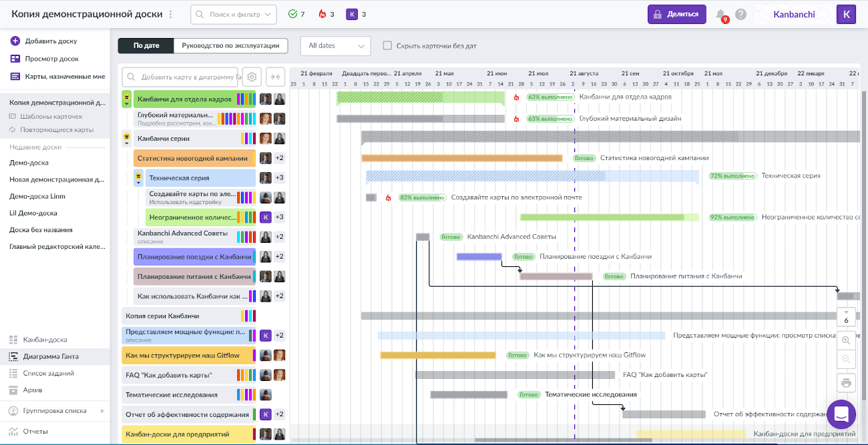Click the Шаблоны карточек icon
Viewport: 868px width, 445px height.
[x=13, y=117]
